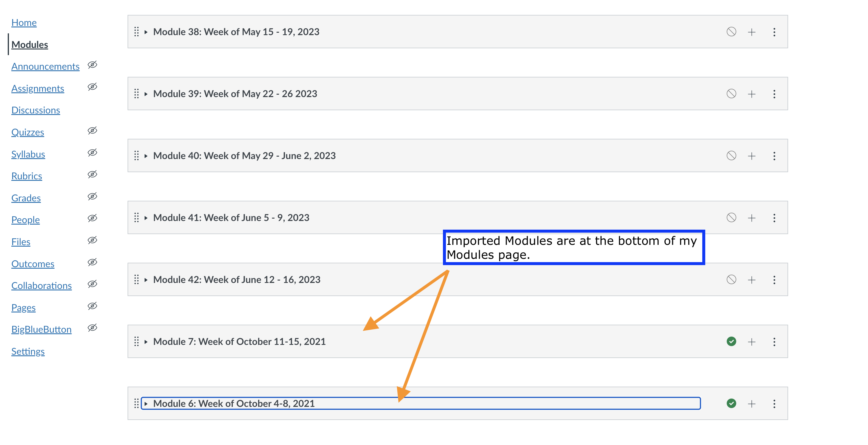
Task: Expand Module 38 with the disclosure triangle
Action: point(146,32)
